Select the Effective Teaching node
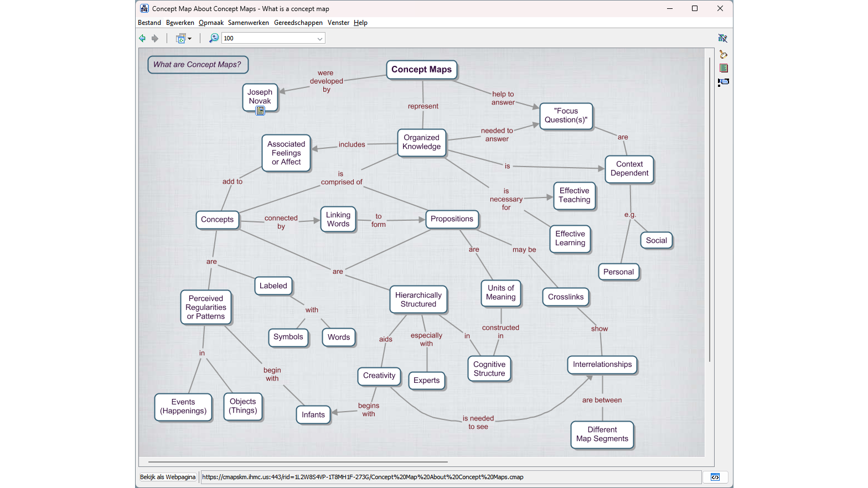868x488 pixels. point(575,195)
